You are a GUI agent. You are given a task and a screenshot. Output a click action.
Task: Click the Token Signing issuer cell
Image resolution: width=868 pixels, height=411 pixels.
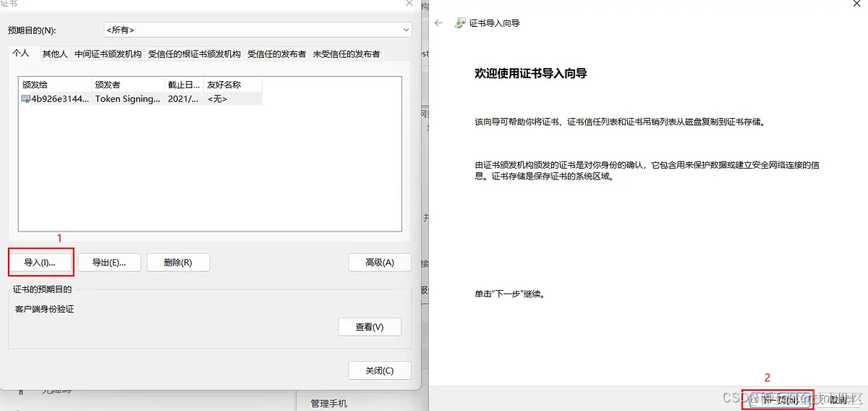(128, 98)
